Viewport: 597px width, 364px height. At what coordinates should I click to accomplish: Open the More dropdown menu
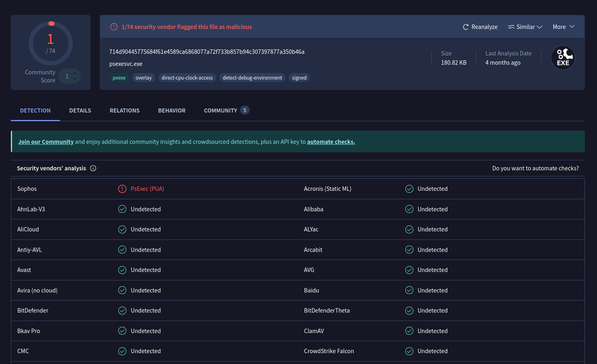563,27
